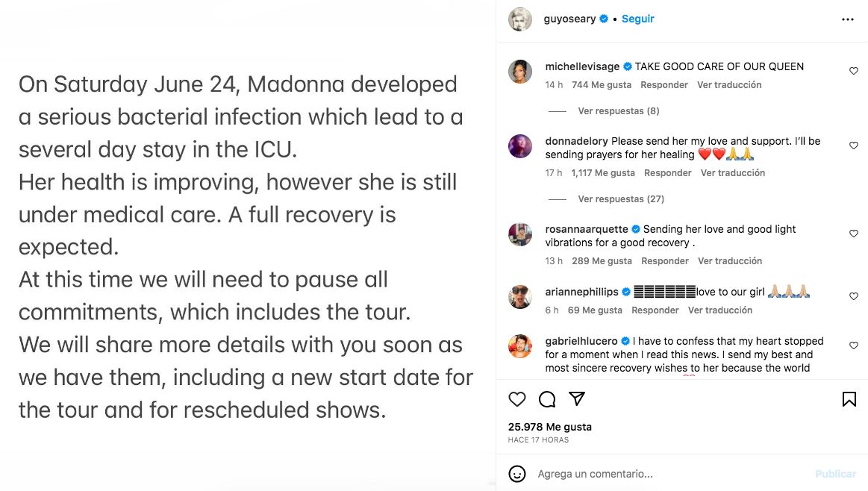
Task: Like rosannaarquette's comment heart icon
Action: tap(854, 234)
